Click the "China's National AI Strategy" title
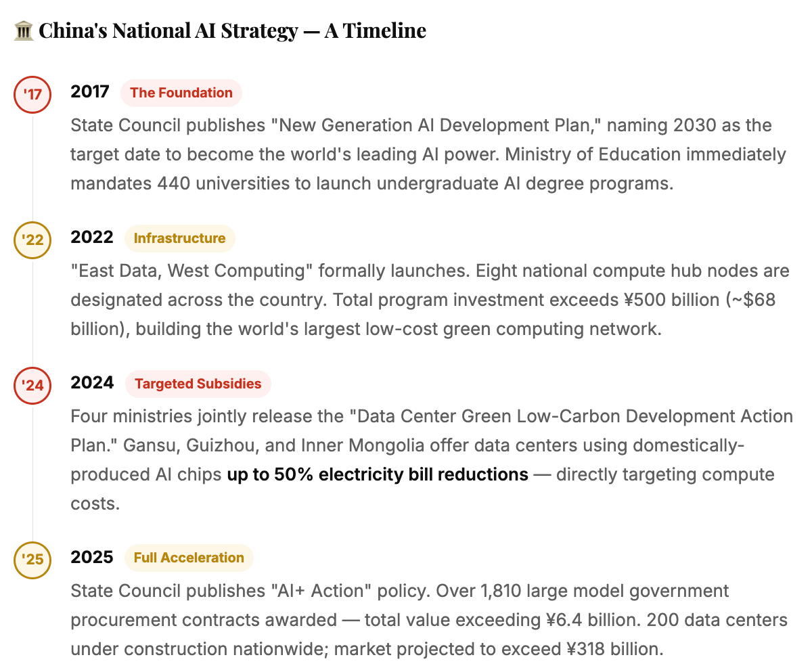The image size is (812, 670). 168,30
